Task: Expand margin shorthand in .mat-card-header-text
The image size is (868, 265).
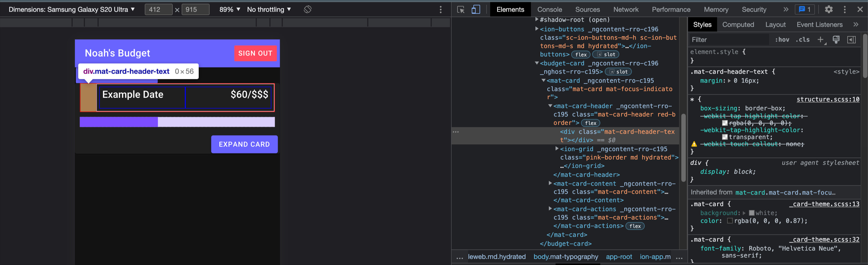Action: 729,81
